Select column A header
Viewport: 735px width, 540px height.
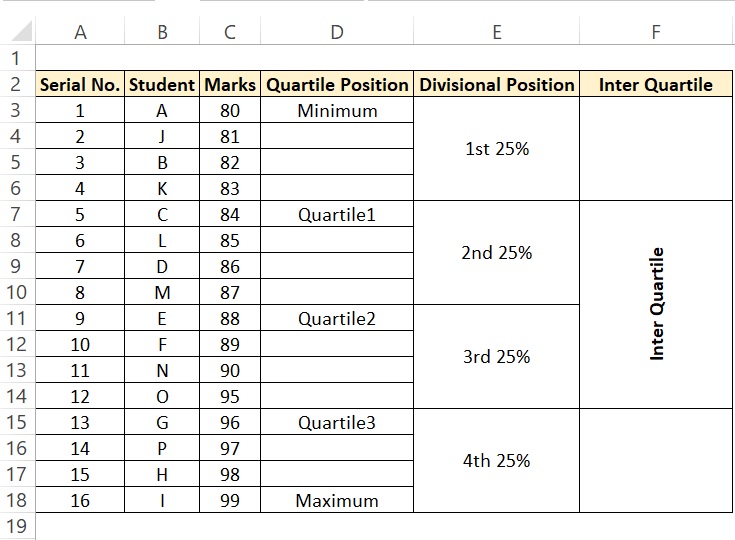pos(80,32)
